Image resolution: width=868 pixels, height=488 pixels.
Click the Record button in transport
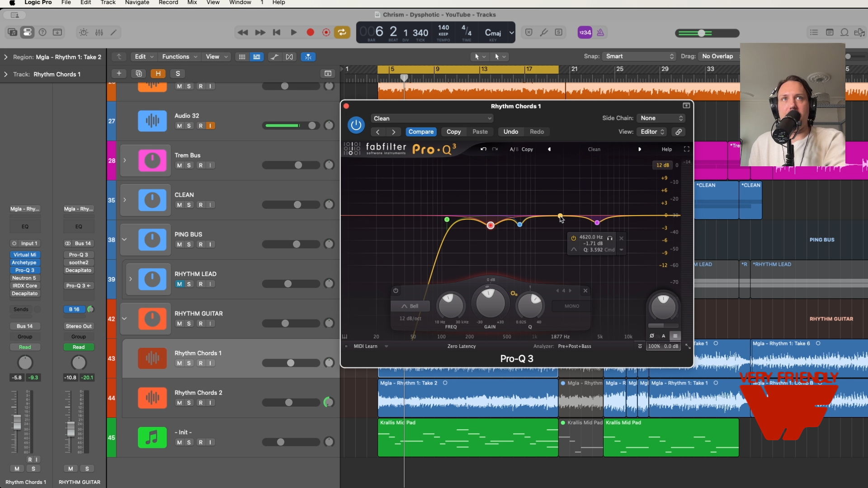310,33
